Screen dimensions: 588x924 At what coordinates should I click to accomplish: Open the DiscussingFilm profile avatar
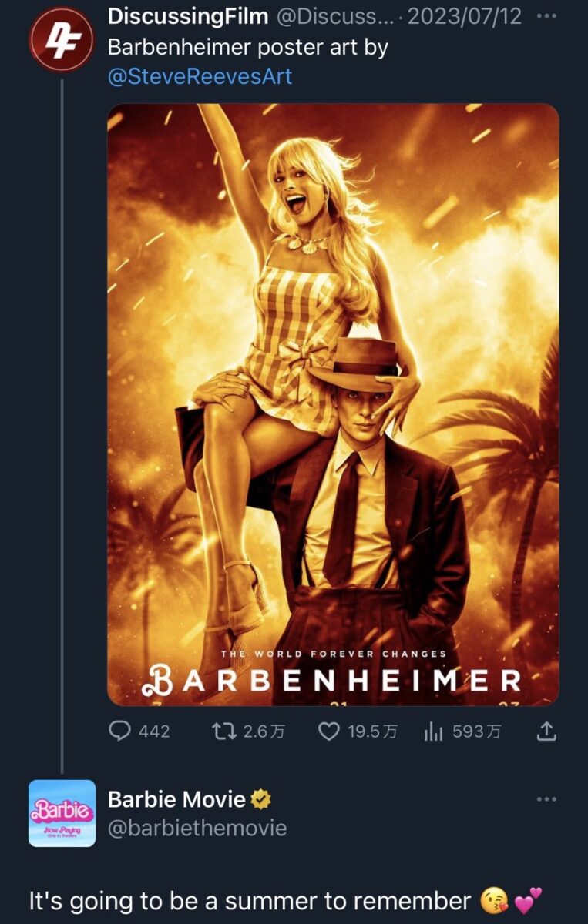point(62,39)
